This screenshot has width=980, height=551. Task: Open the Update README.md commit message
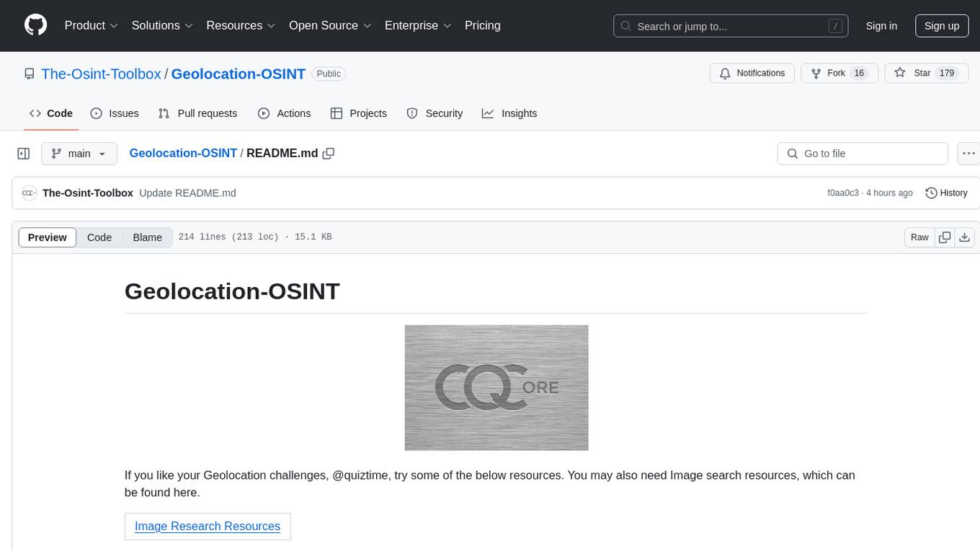coord(187,193)
